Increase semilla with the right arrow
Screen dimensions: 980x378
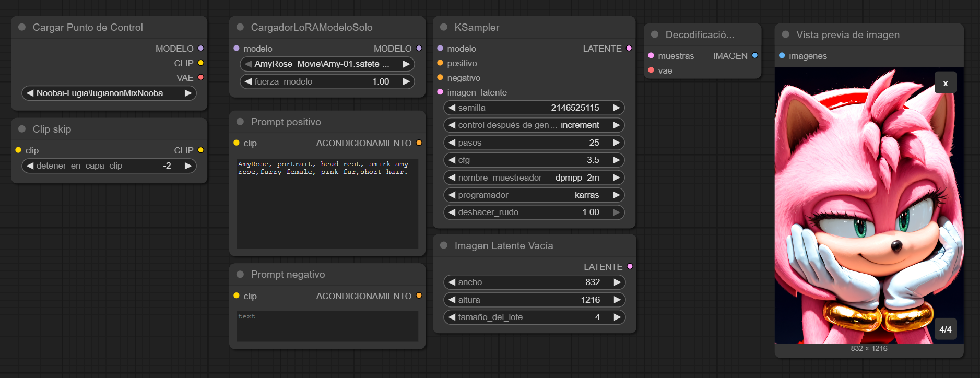pyautogui.click(x=616, y=108)
